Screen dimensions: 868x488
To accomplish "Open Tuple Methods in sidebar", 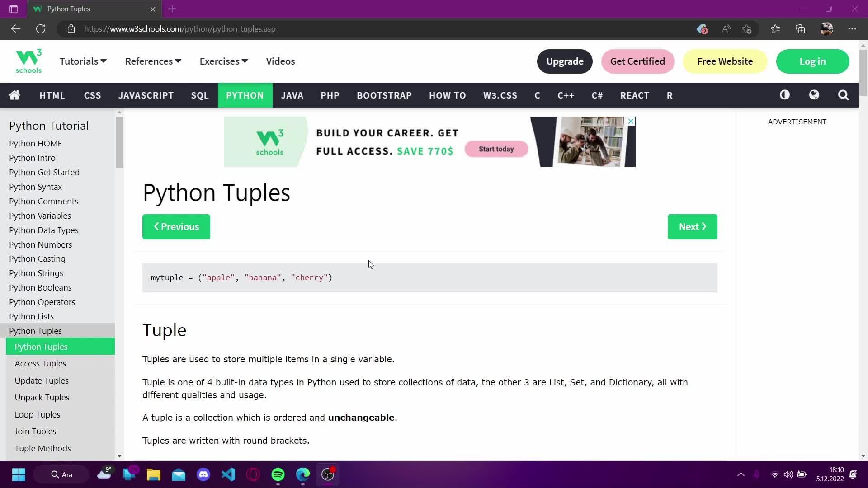I will (60, 449).
